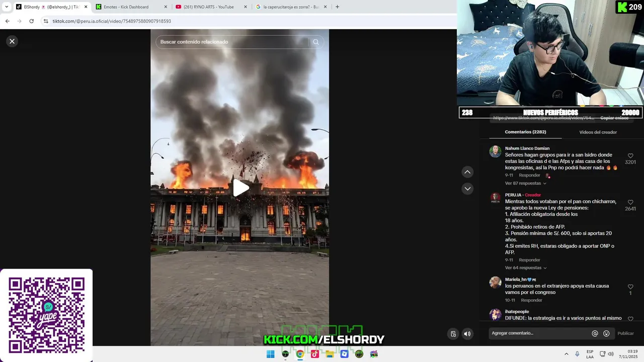Close the TikTok video viewer with X
Viewport: 644px width, 362px height.
12,41
